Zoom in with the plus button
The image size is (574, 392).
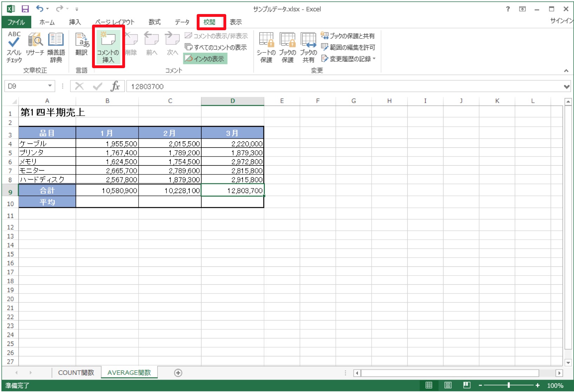(x=537, y=385)
